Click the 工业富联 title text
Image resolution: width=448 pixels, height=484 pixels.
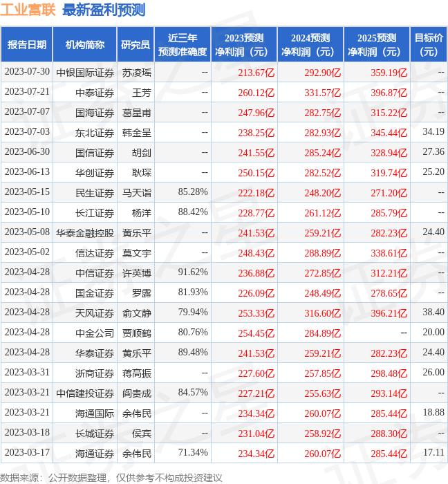(28, 10)
